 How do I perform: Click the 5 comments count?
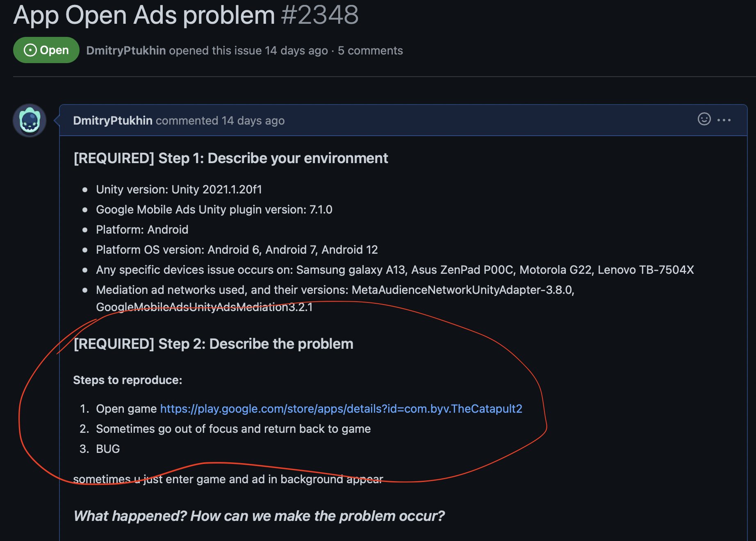(370, 50)
